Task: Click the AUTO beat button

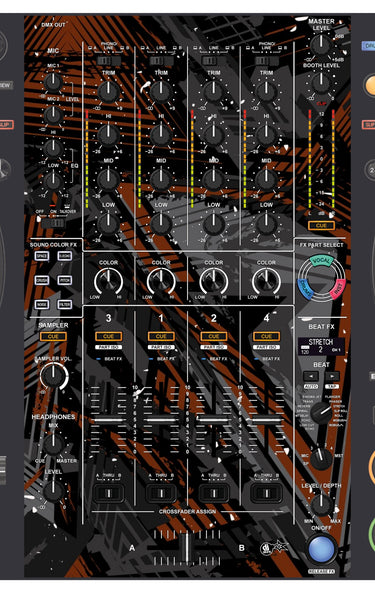Action: click(x=310, y=387)
